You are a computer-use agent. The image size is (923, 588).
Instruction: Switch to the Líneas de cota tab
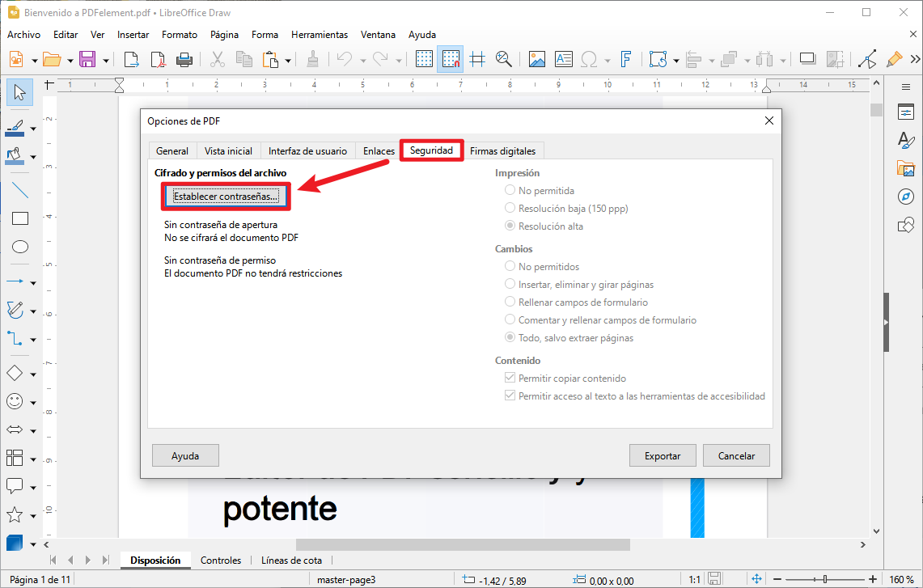point(291,561)
